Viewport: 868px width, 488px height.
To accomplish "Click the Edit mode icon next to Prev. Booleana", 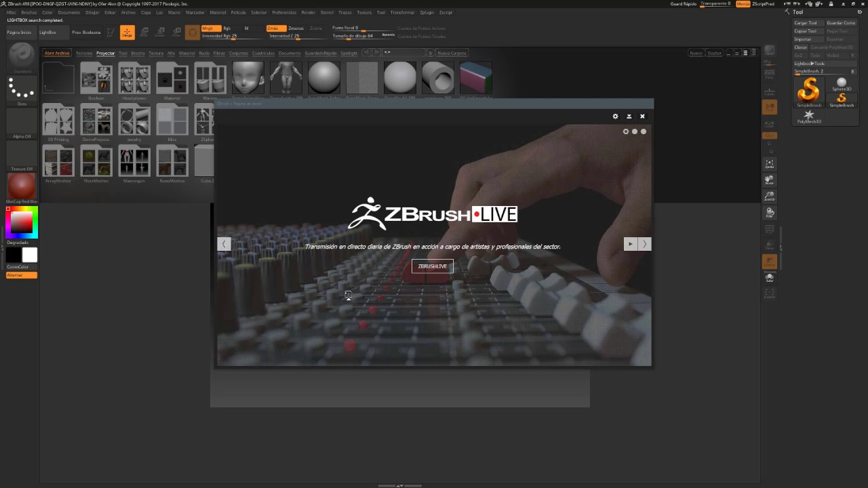I will tap(111, 33).
